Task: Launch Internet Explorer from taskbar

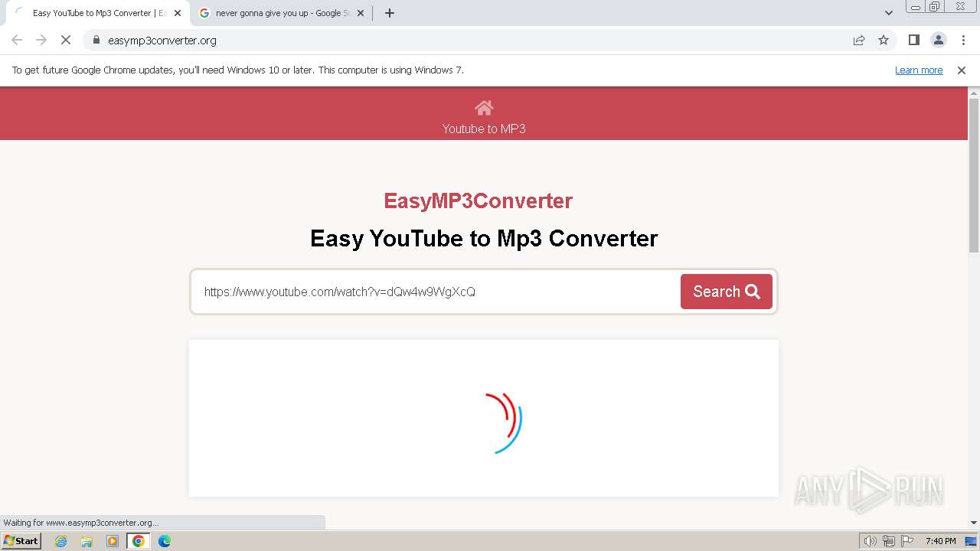Action: click(61, 541)
